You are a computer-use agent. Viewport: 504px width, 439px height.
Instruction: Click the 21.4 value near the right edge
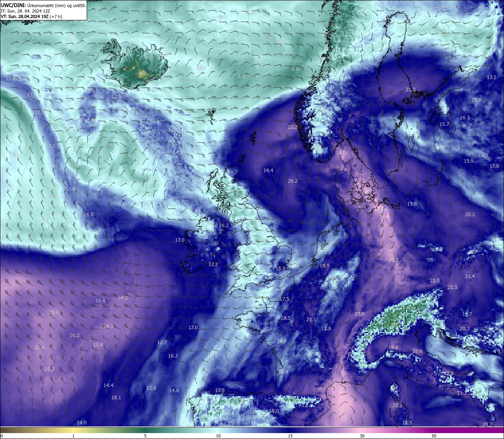click(470, 276)
